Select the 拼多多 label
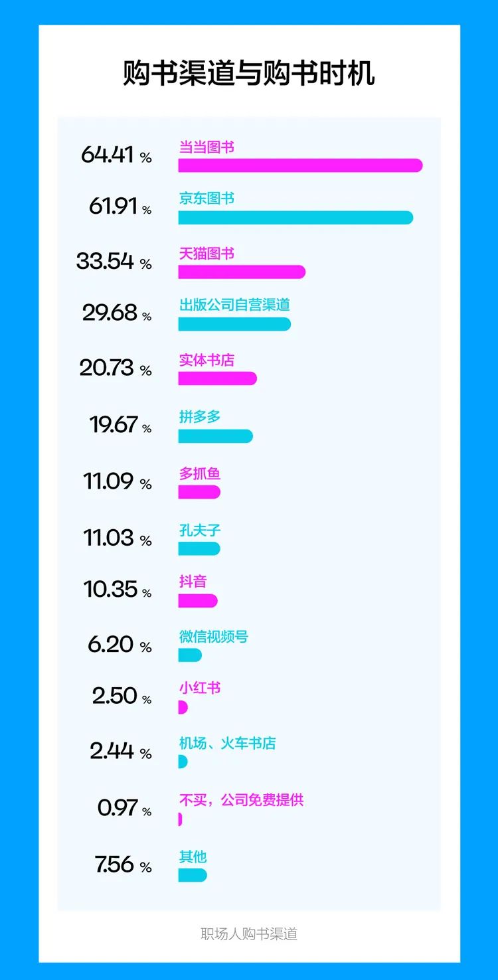498x980 pixels. click(200, 417)
